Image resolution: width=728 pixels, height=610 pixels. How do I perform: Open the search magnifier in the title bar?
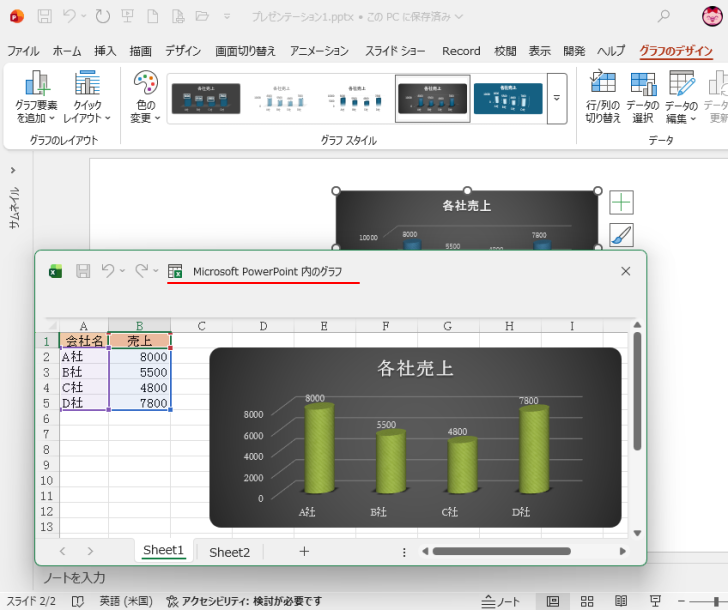click(664, 16)
